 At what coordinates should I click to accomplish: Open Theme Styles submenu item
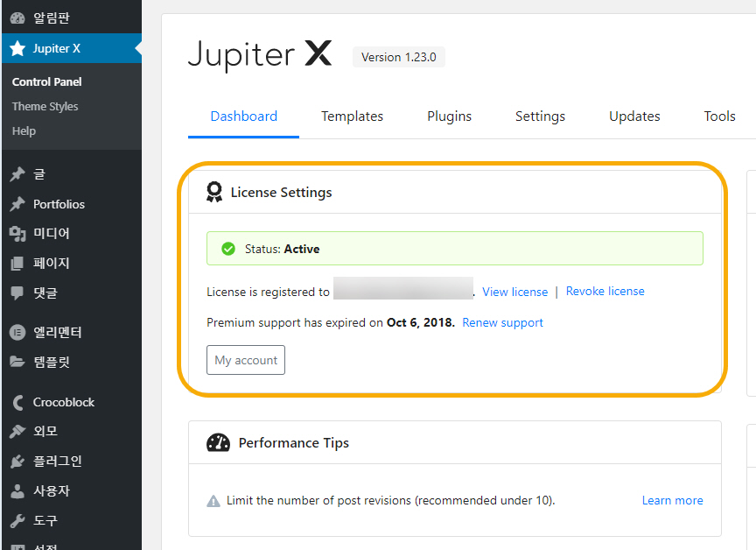[45, 107]
